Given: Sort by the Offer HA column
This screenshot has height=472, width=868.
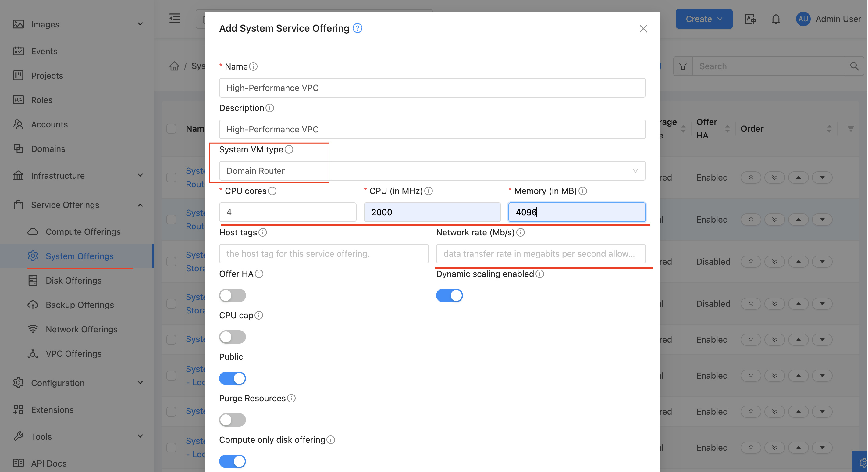Looking at the screenshot, I should coord(727,128).
